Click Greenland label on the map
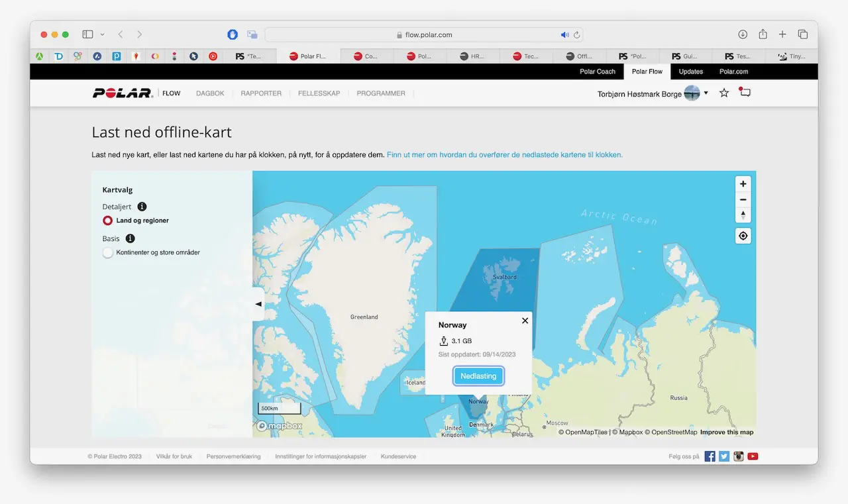The image size is (848, 504). (x=364, y=317)
